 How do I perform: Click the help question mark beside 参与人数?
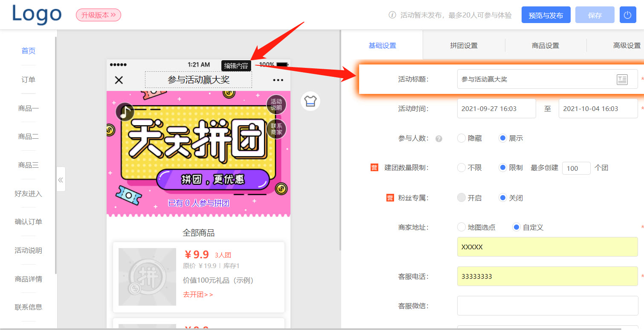click(438, 138)
